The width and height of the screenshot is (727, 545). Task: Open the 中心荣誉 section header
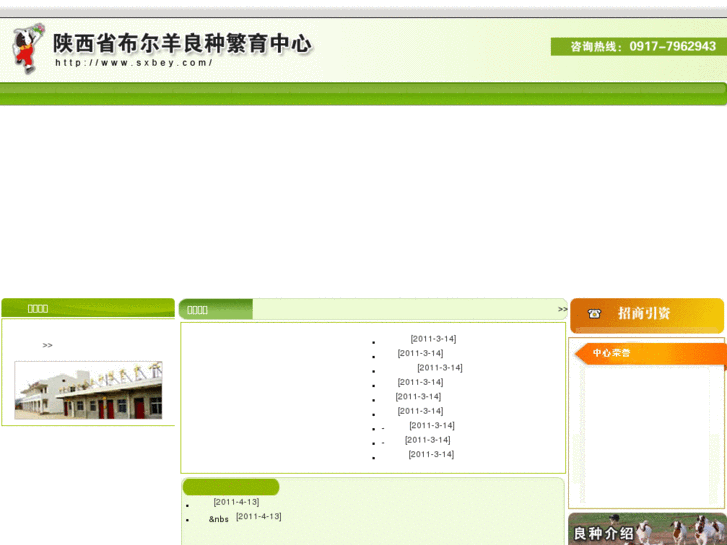(650, 353)
